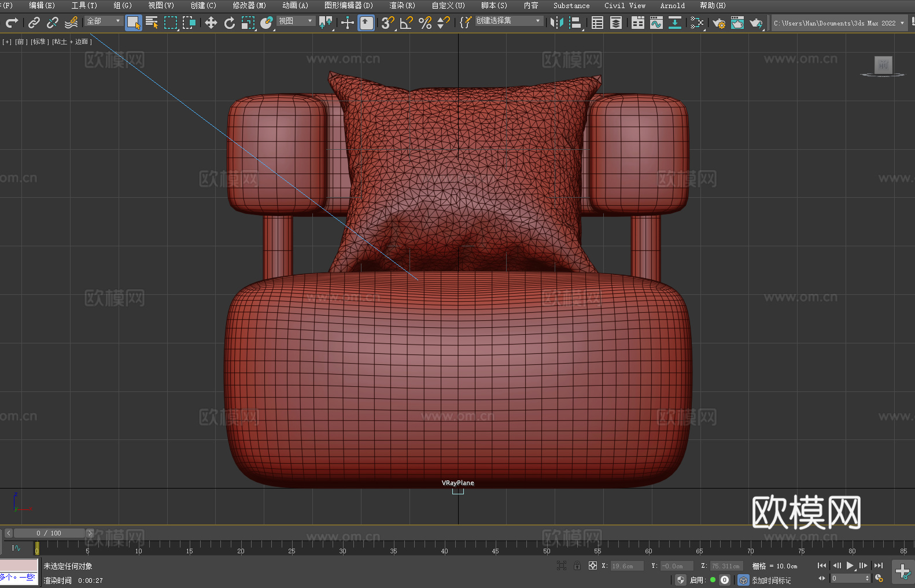
Task: Open Layer Explorer icon
Action: pyautogui.click(x=616, y=23)
